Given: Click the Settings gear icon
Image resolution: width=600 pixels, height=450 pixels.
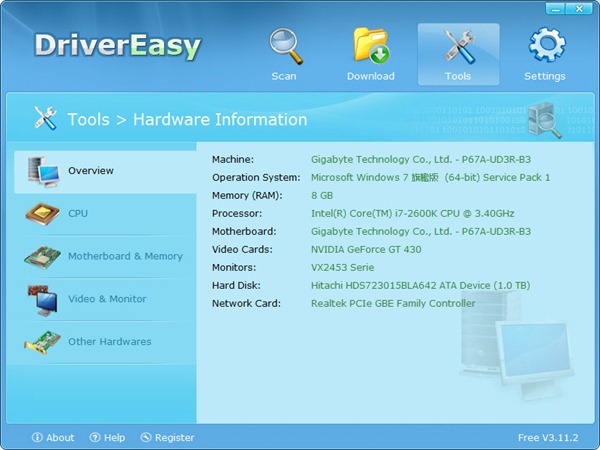Looking at the screenshot, I should click(x=547, y=45).
